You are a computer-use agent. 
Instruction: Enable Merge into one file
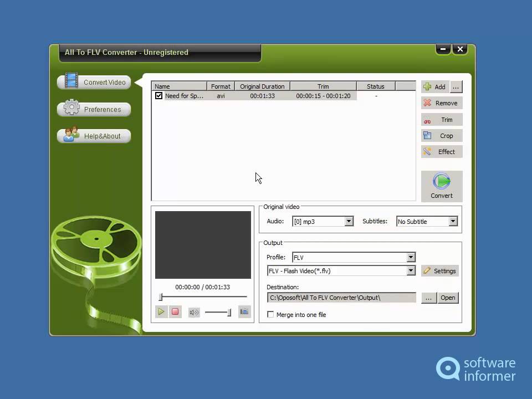(270, 315)
